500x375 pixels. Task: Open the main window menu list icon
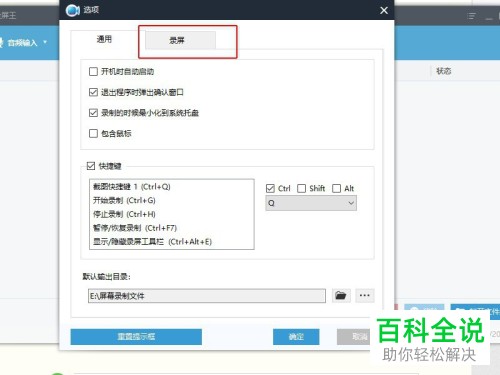[x=471, y=16]
